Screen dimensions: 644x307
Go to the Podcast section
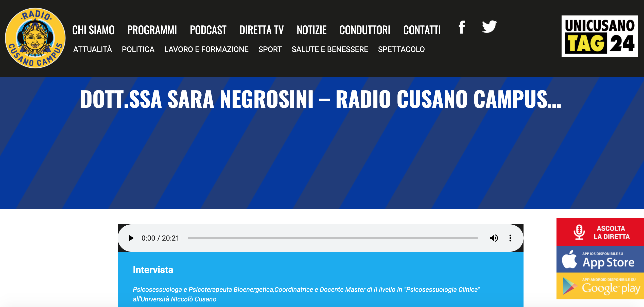point(208,30)
